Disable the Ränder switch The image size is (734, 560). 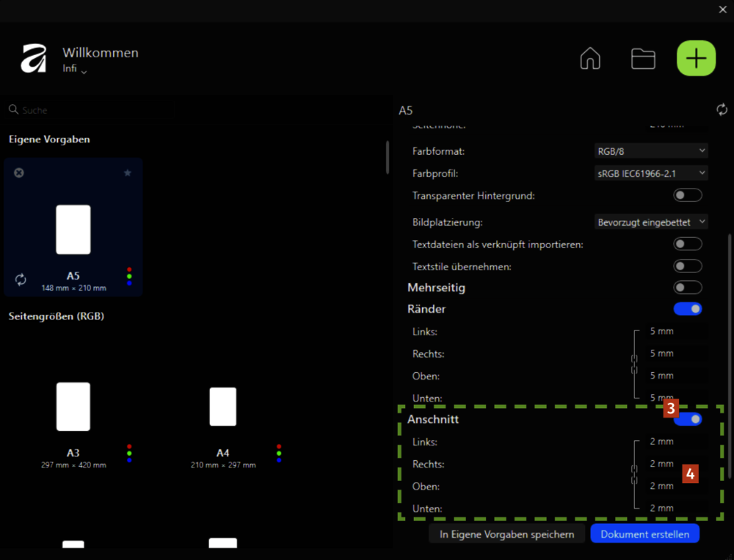click(688, 308)
